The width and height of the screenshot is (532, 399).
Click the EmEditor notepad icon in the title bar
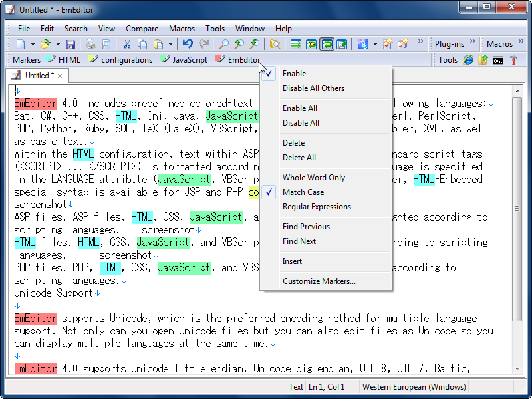coord(10,9)
